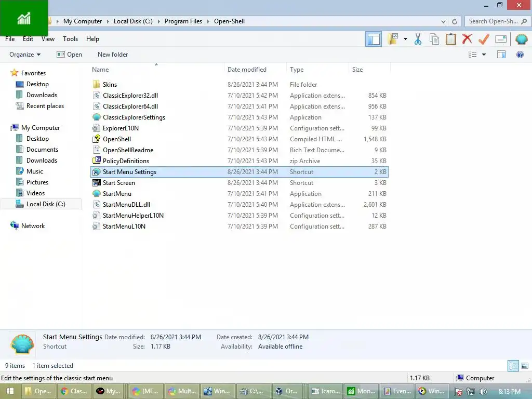Open the Help menu
This screenshot has width=532, height=399.
click(x=92, y=38)
